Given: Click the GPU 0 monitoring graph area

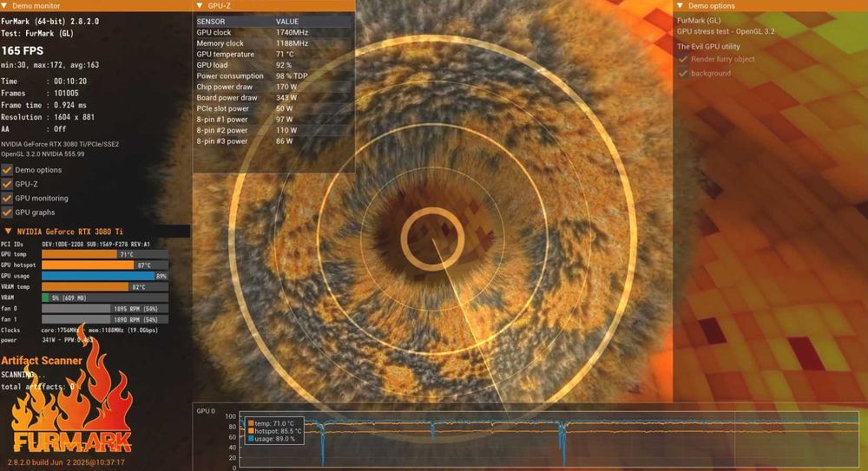Looking at the screenshot, I should click(x=548, y=441).
